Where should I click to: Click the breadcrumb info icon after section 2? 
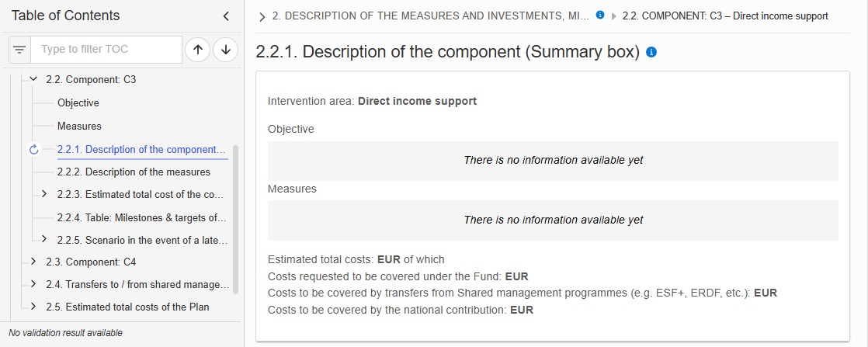[600, 16]
